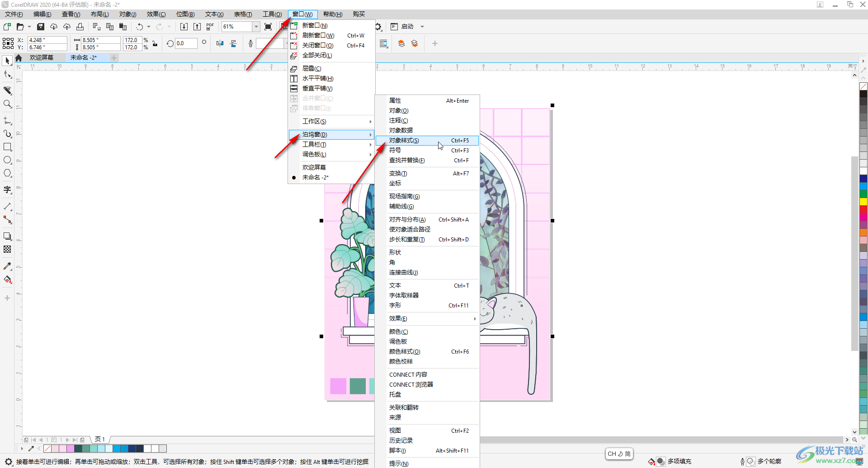Select the Connector tool
Screen dimensions: 868x468
(x=7, y=220)
